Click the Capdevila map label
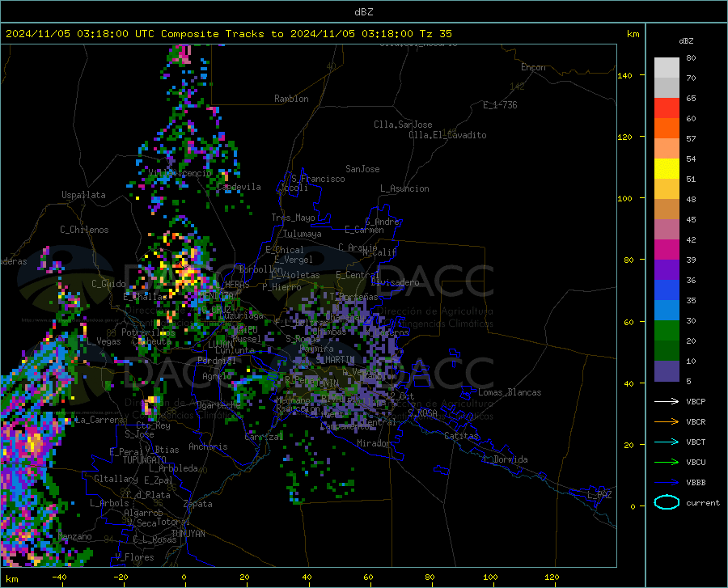The image size is (728, 588). [239, 187]
